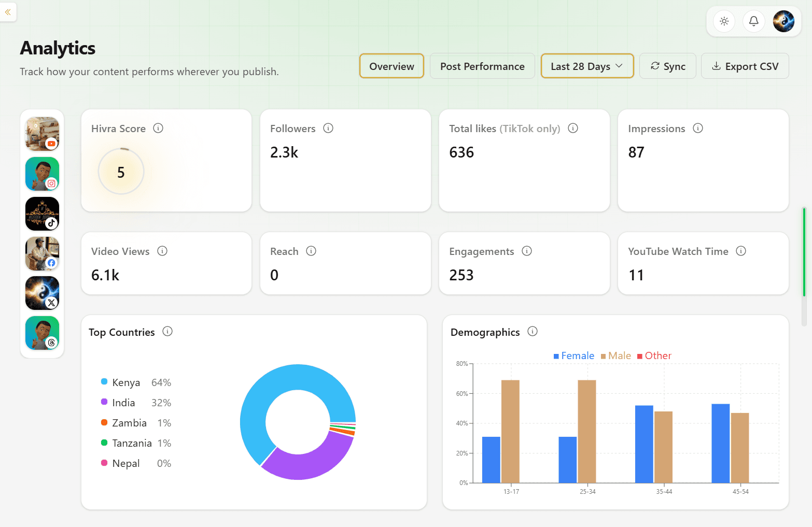Click the Zambia orange legend dot
The width and height of the screenshot is (812, 527).
[x=104, y=422]
